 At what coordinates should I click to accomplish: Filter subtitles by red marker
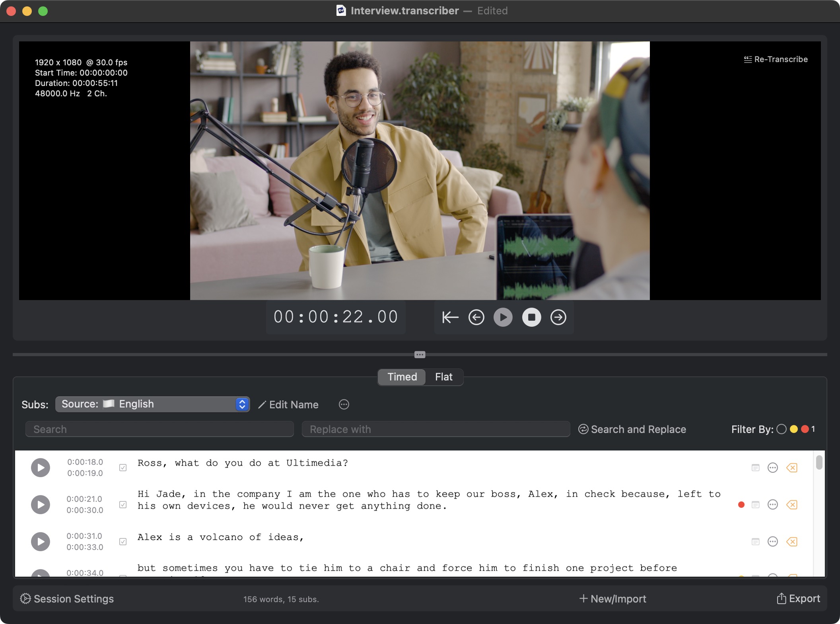click(805, 429)
